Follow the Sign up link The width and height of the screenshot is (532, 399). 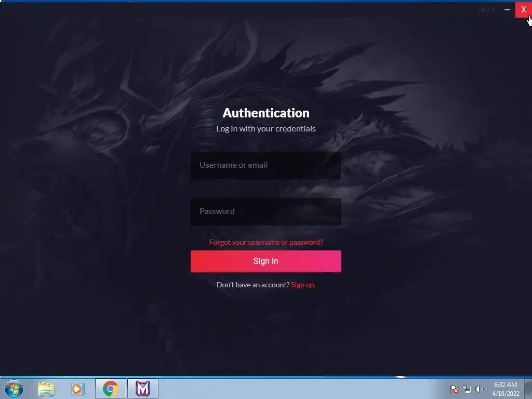(303, 285)
